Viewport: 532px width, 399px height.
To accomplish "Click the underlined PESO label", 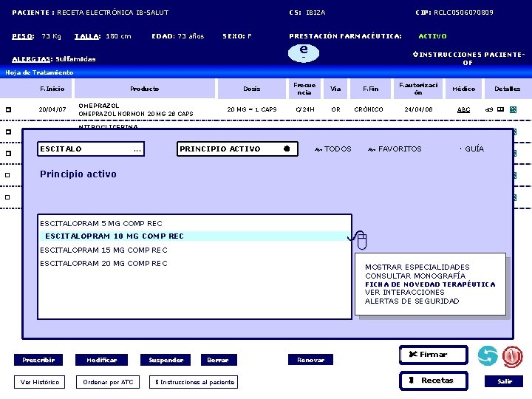I will coord(23,36).
